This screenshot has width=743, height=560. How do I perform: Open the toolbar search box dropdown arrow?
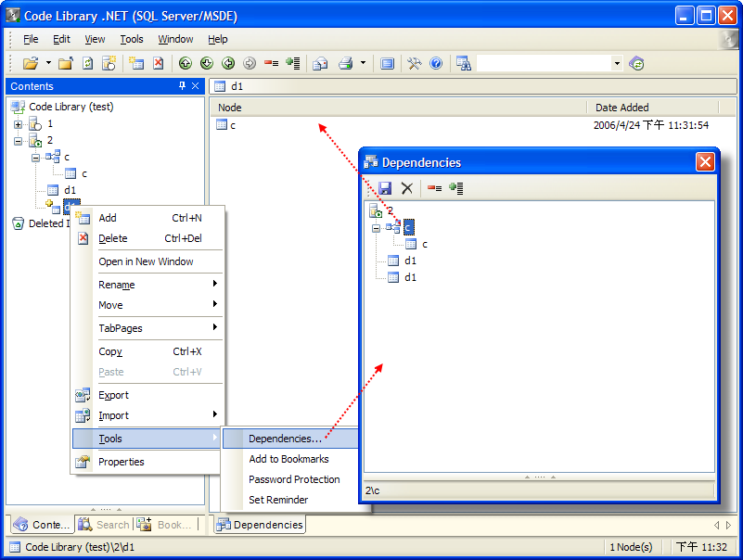pos(617,63)
